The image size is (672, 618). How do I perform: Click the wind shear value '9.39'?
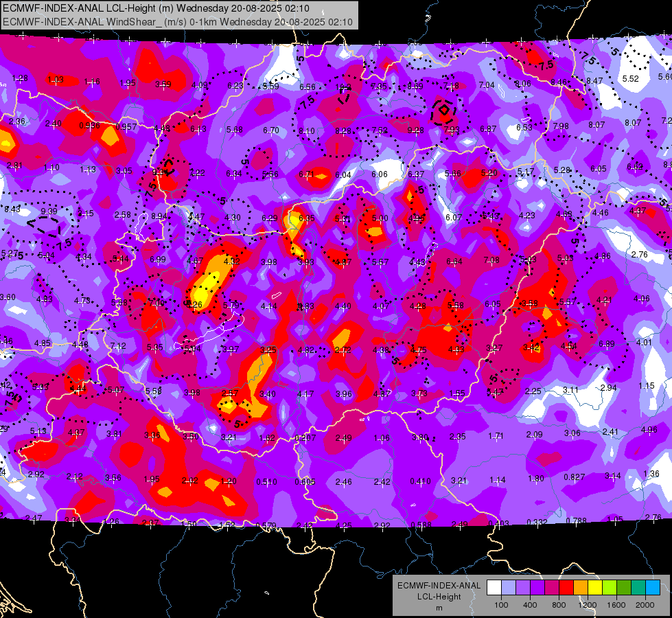[x=49, y=211]
